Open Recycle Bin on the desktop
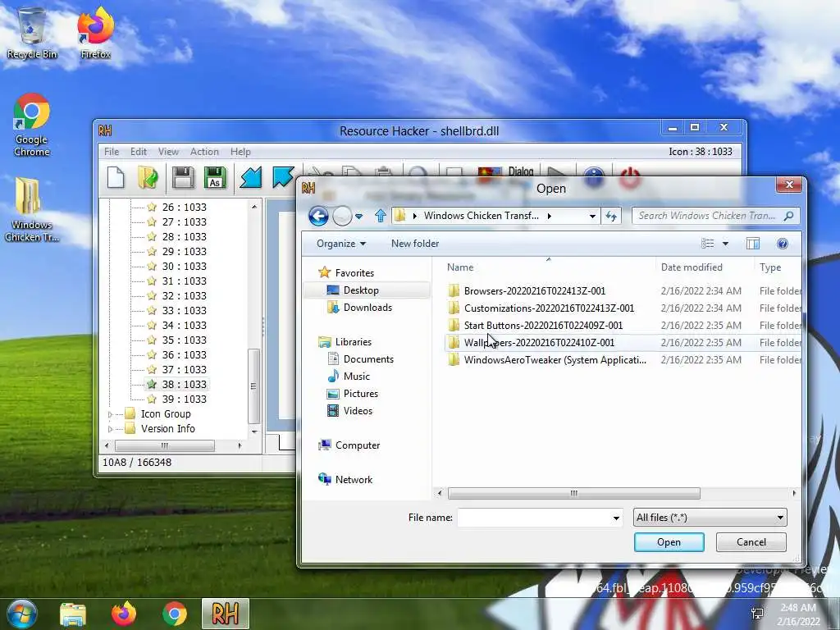Viewport: 840px width, 630px height. tap(32, 33)
